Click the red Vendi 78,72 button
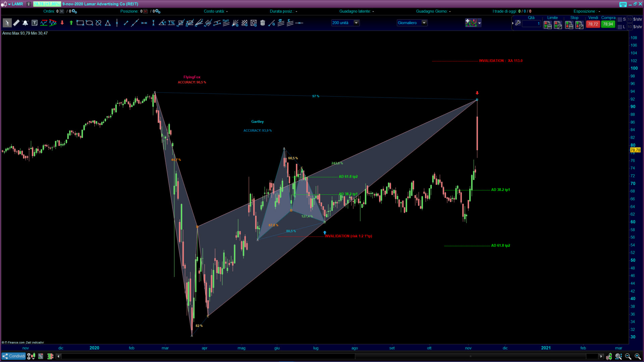This screenshot has width=644, height=362. 593,24
